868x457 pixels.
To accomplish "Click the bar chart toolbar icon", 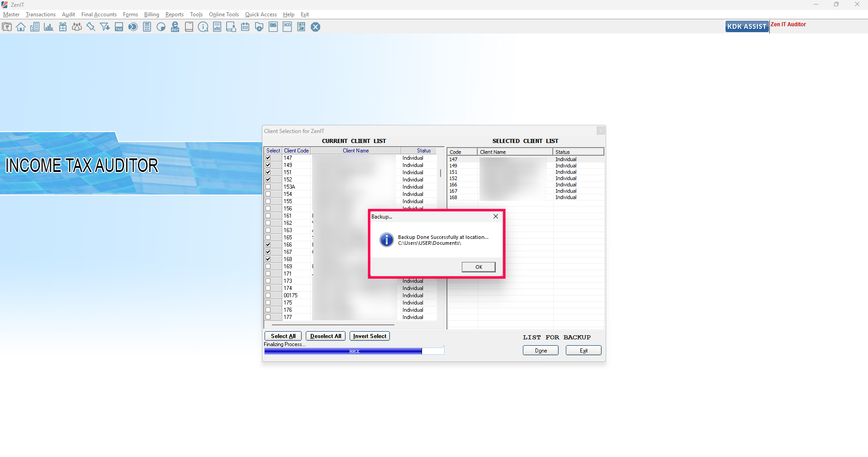I will (49, 27).
